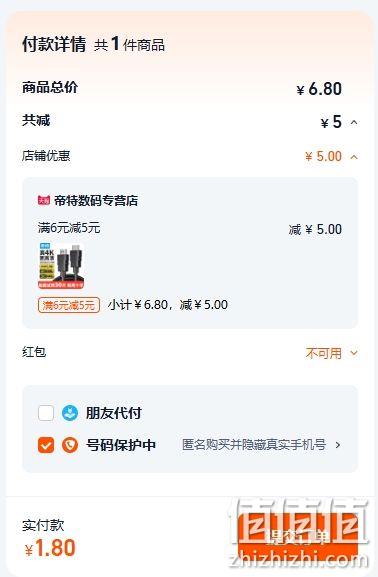Click the friend-pay blue avatar icon

coord(70,413)
